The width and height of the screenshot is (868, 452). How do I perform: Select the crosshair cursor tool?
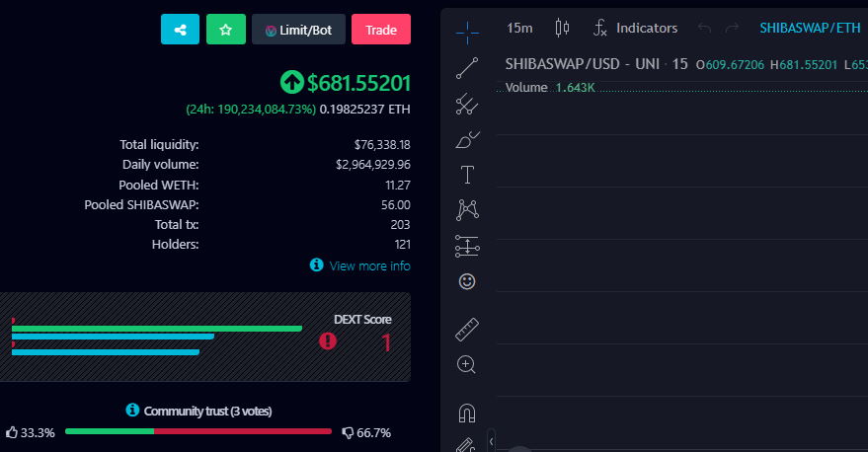467,33
